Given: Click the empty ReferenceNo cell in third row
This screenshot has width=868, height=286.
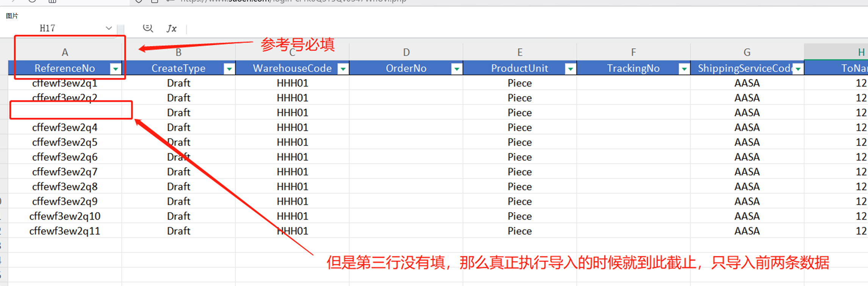Looking at the screenshot, I should click(x=65, y=112).
